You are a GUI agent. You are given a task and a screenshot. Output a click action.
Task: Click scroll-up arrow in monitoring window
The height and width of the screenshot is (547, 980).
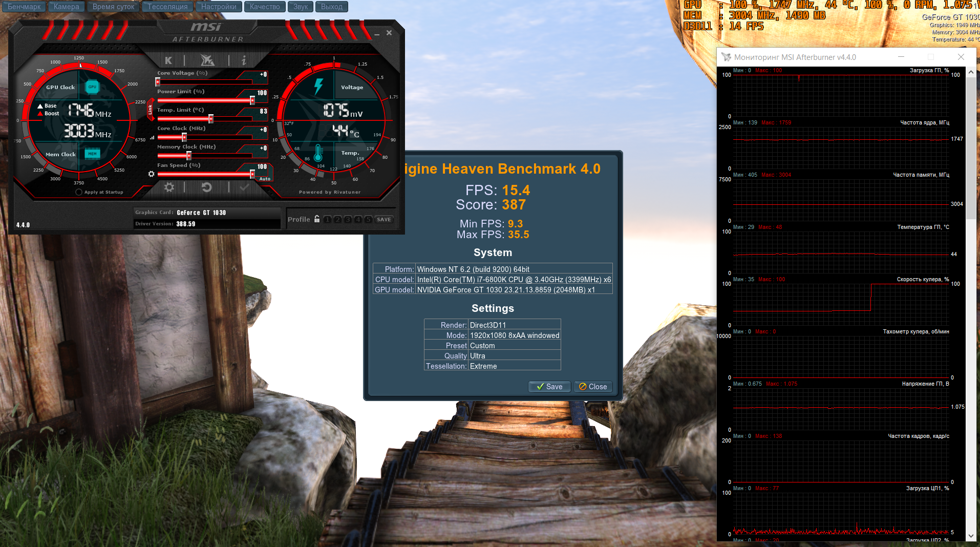971,72
